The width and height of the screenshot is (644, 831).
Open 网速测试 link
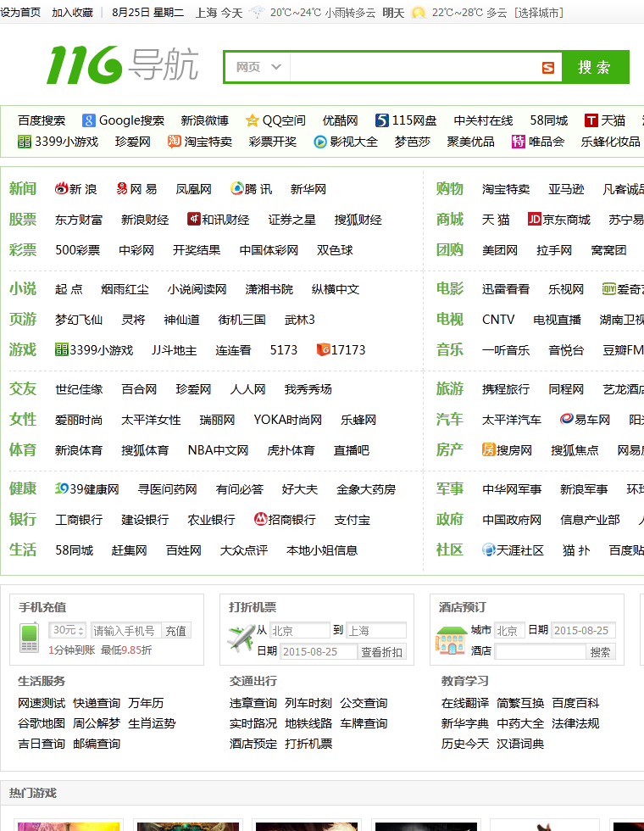[42, 703]
